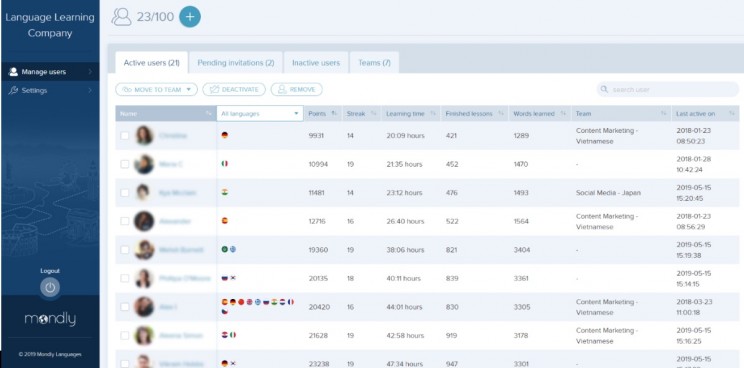
Task: Click avatar of user with 9931 points
Action: 144,136
